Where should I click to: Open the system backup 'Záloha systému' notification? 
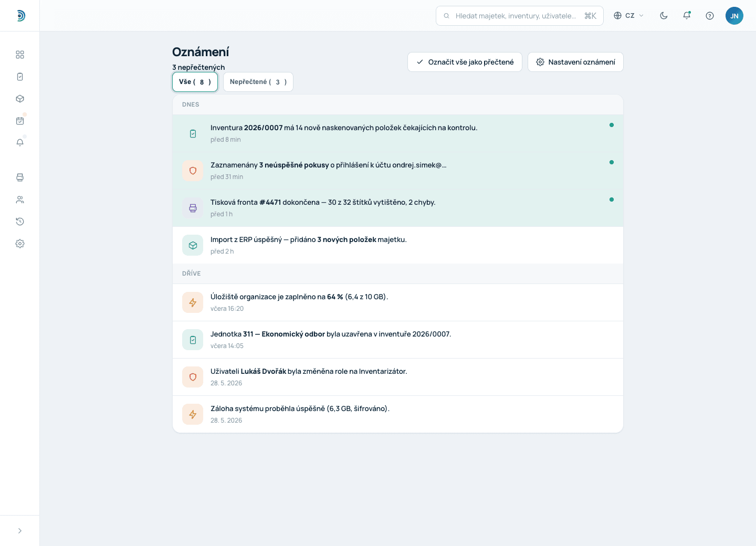[x=398, y=414]
